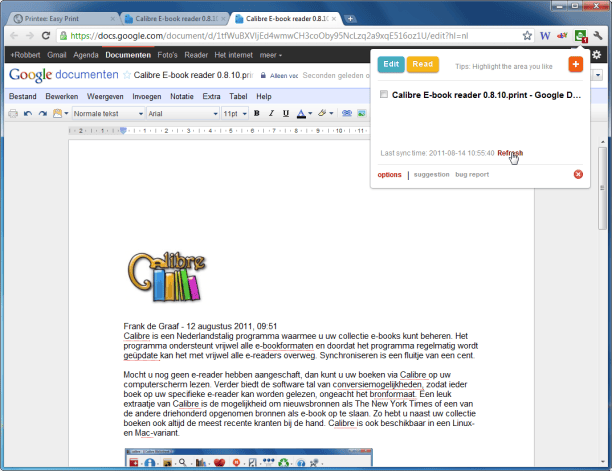Check the Calibre E-book reader checkbox
Screen dimensions: 612x471
384,94
